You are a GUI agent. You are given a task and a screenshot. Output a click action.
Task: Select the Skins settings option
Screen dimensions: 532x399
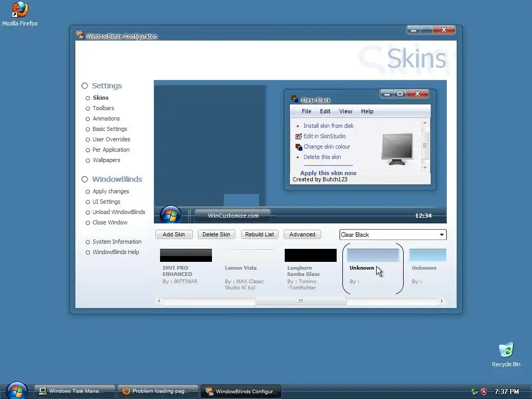tap(97, 98)
